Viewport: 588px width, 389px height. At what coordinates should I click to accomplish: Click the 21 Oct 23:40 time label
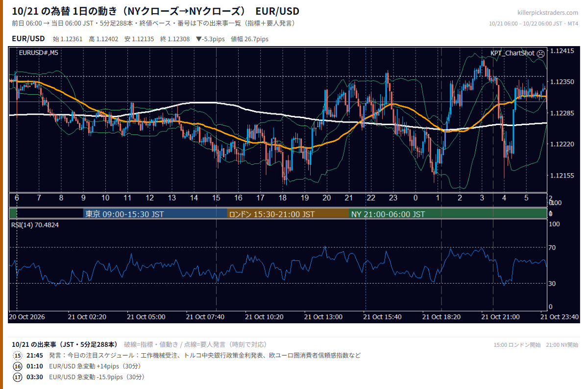point(560,317)
